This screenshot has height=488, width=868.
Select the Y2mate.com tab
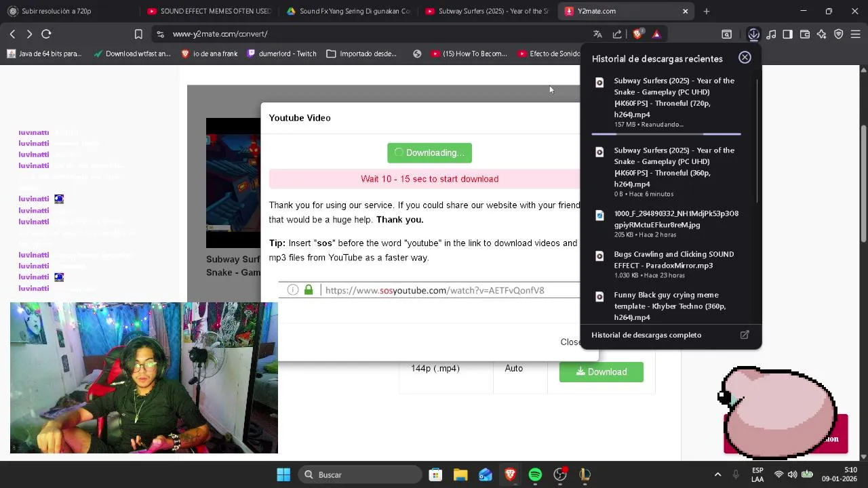tap(625, 11)
